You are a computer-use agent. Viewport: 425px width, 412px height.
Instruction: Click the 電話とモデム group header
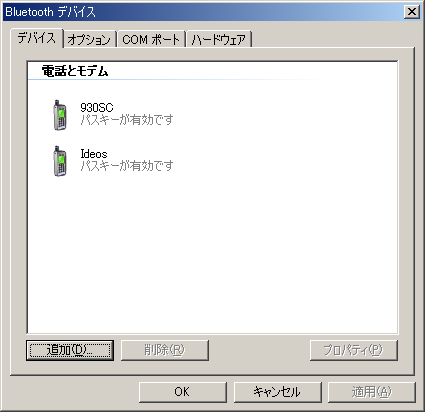pyautogui.click(x=75, y=71)
